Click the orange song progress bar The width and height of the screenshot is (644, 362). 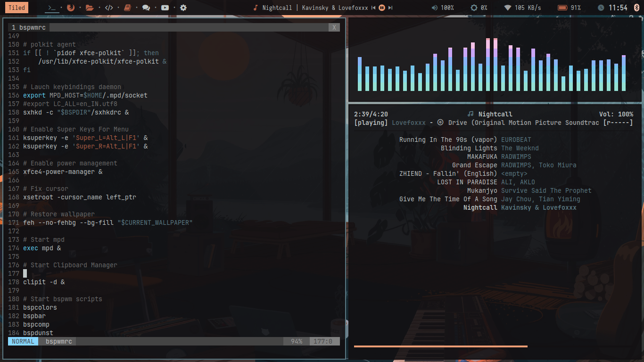pos(441,346)
